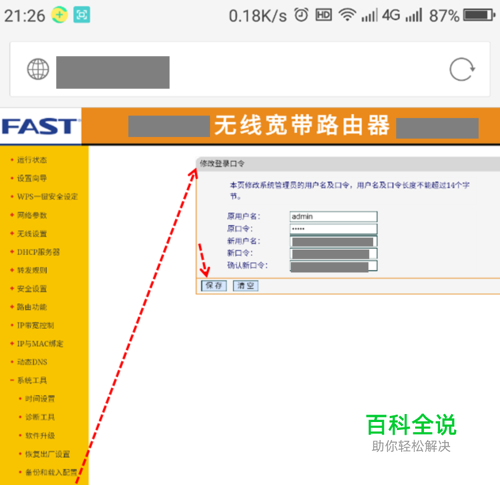Click the 修改登录口令 panel title

[222, 164]
